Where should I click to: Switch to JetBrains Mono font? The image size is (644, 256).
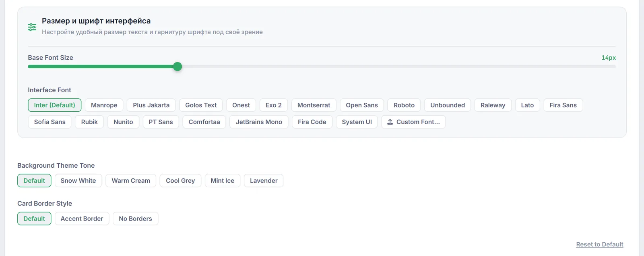click(x=259, y=122)
